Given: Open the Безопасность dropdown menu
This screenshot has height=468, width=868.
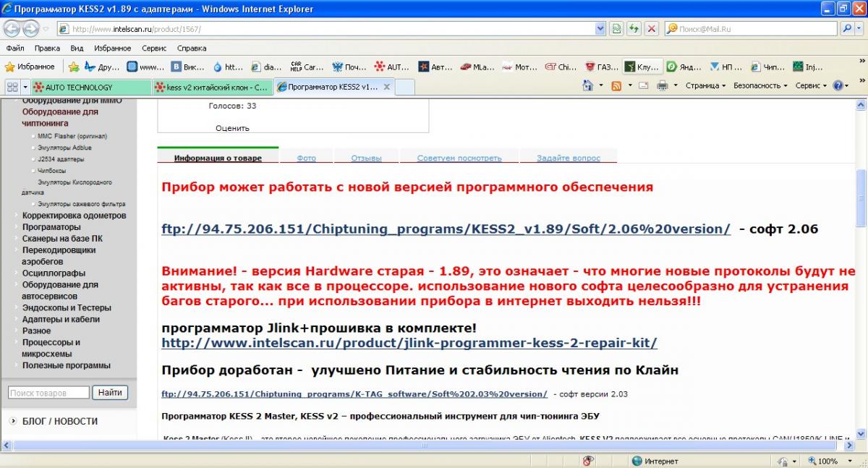Looking at the screenshot, I should (761, 85).
